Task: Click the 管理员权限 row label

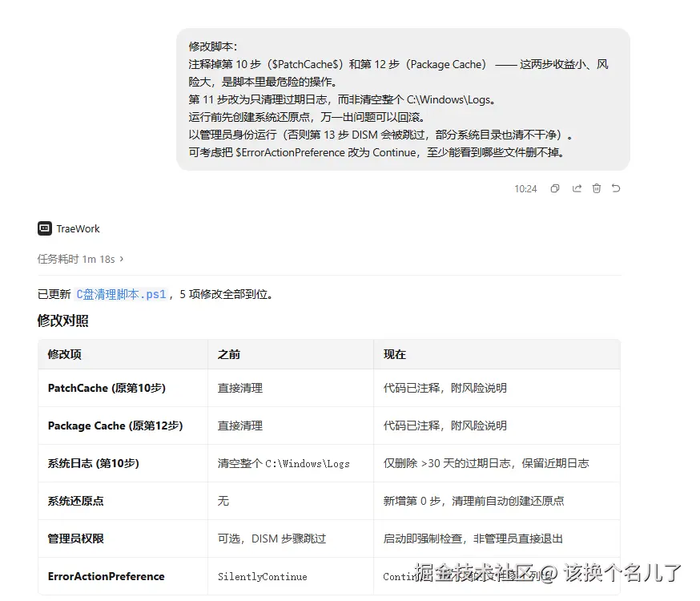Action: pos(76,538)
